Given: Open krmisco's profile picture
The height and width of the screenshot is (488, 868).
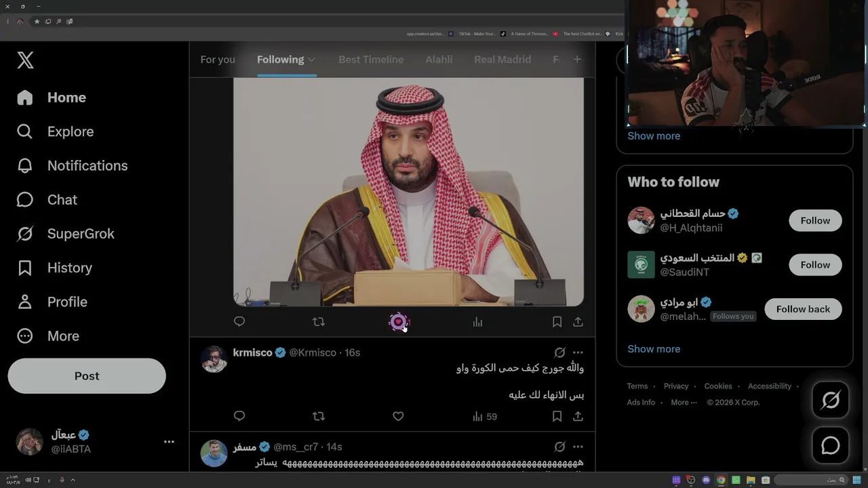Looking at the screenshot, I should (214, 359).
